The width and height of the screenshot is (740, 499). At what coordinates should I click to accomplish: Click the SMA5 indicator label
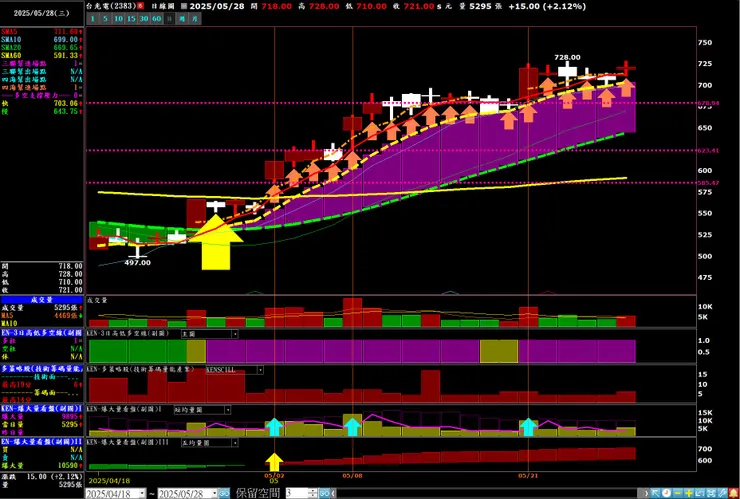[x=10, y=32]
